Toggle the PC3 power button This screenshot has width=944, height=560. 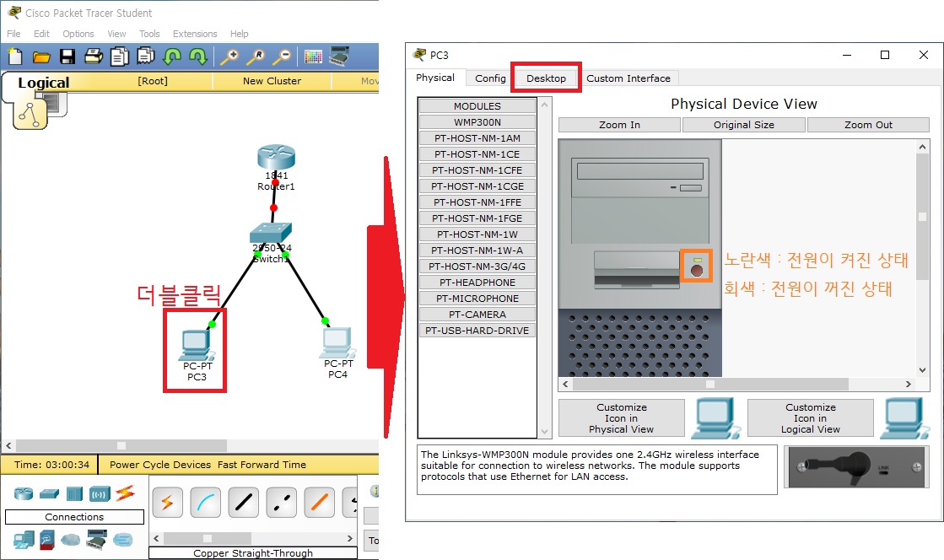coord(697,271)
